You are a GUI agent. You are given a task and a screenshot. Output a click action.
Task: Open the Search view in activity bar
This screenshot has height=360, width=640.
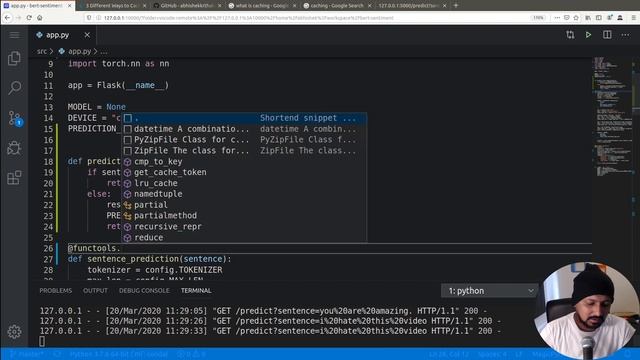click(14, 88)
